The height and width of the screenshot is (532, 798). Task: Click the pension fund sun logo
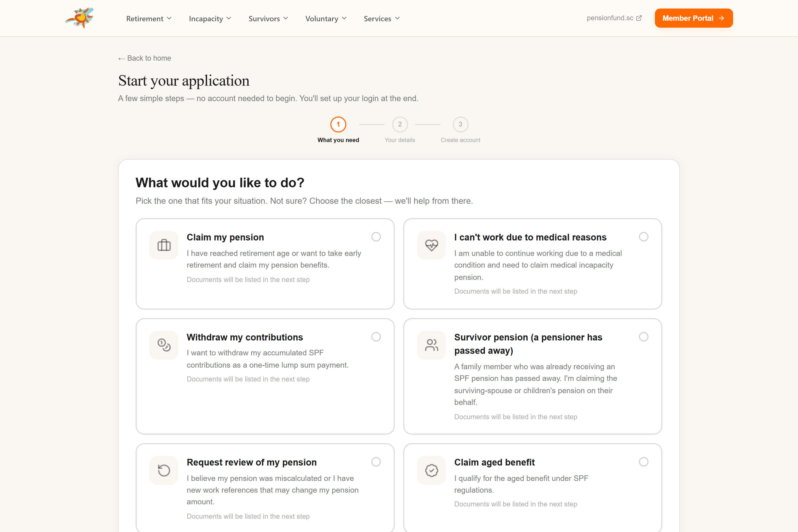click(x=79, y=18)
